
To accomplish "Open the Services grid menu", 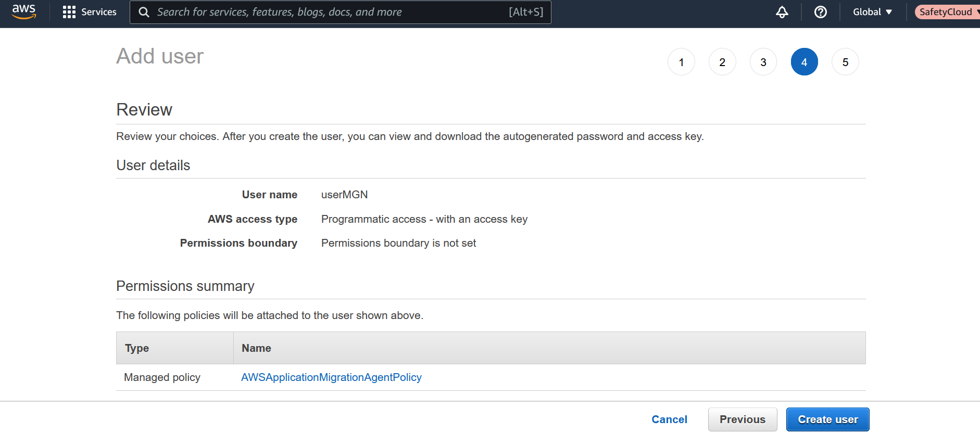I will tap(69, 12).
